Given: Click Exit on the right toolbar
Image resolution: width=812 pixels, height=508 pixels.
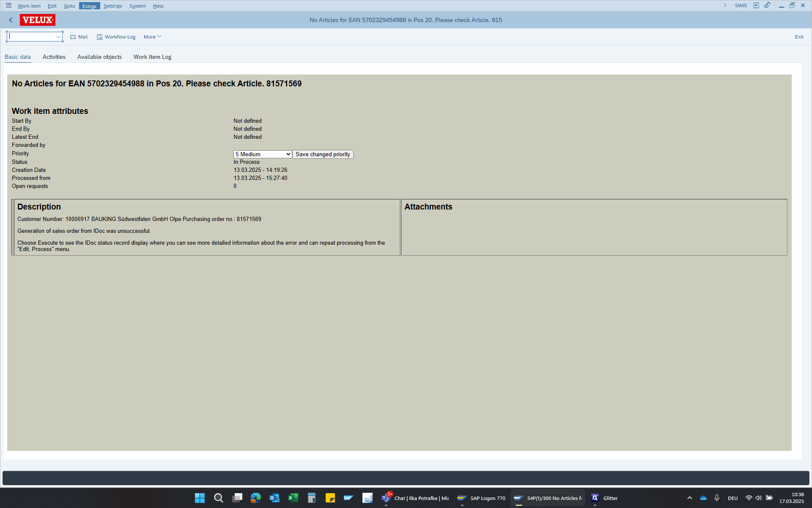Looking at the screenshot, I should pos(799,37).
